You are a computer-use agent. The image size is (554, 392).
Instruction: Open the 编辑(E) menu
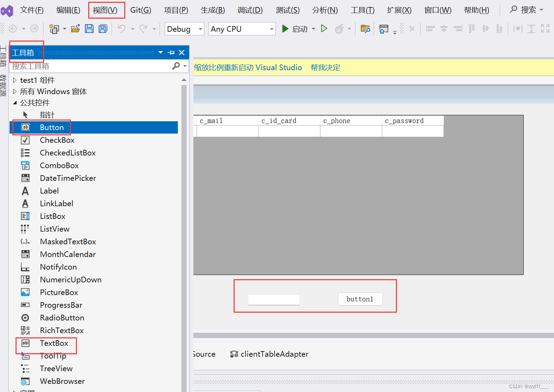tap(68, 10)
